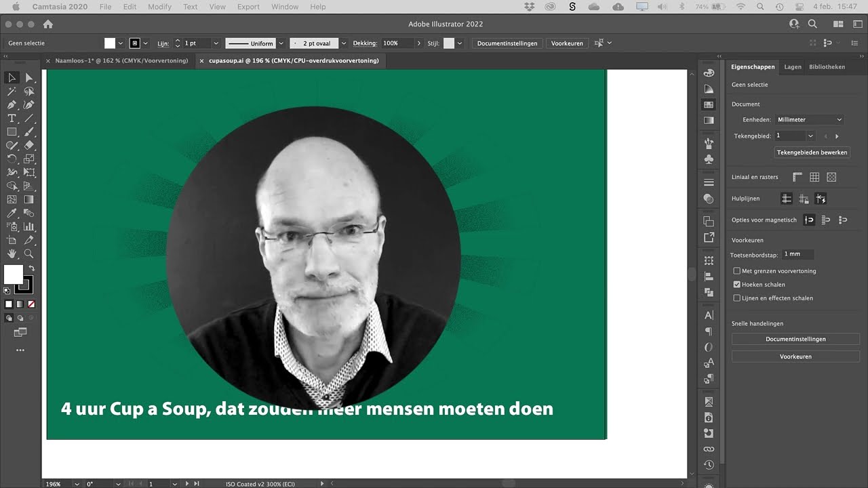Select the Zoom tool
Screen dimensions: 868x488
pyautogui.click(x=29, y=253)
